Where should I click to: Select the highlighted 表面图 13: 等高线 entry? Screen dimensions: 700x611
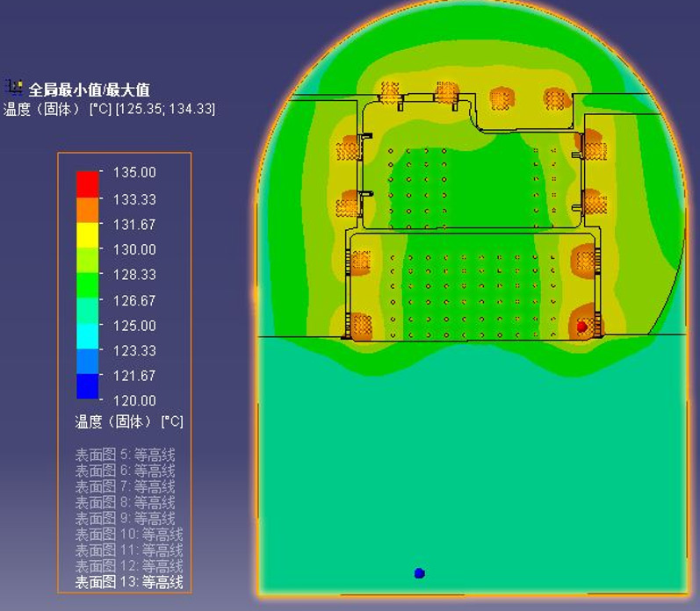click(129, 582)
